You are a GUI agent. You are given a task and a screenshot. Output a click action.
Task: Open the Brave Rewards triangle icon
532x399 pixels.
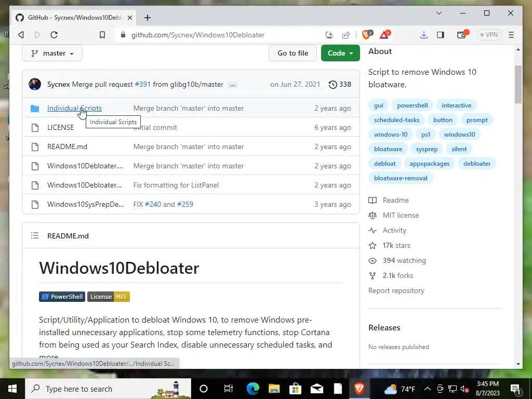tap(385, 34)
